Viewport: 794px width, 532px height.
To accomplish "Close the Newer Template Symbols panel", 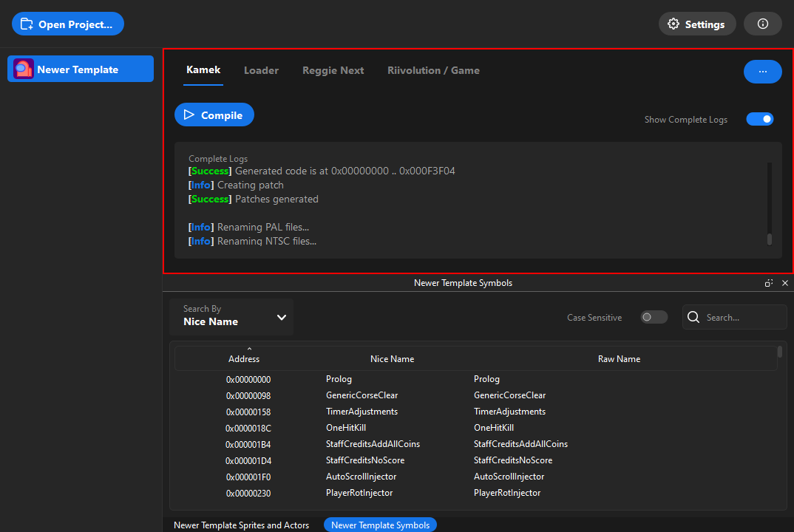I will click(785, 283).
